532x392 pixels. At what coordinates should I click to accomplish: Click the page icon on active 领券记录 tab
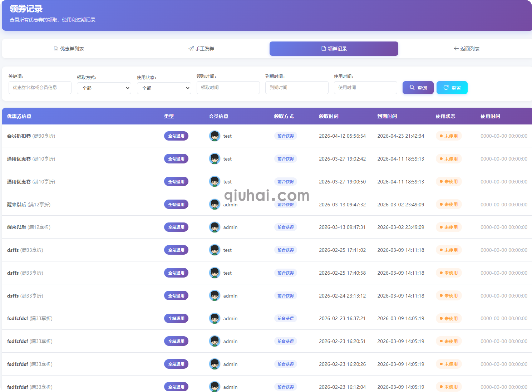[324, 49]
